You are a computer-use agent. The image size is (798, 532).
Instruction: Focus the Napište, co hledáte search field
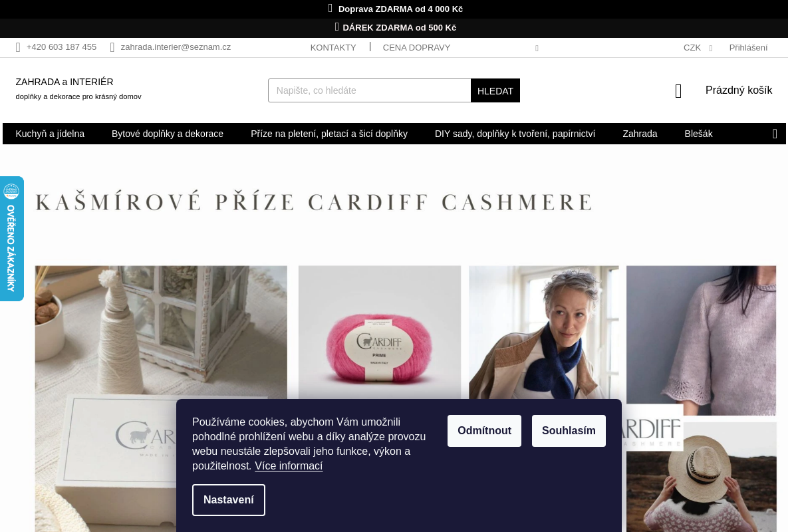click(370, 90)
